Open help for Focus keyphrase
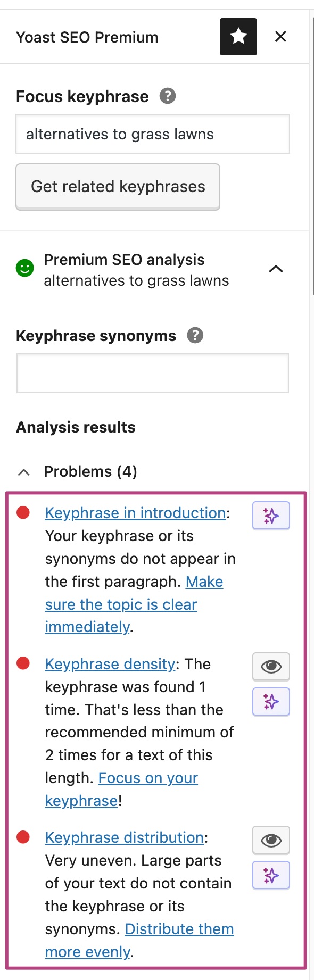This screenshot has height=980, width=314. 168,96
